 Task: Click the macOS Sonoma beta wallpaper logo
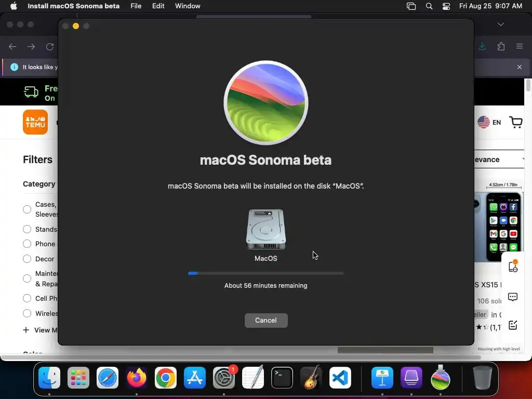[266, 103]
